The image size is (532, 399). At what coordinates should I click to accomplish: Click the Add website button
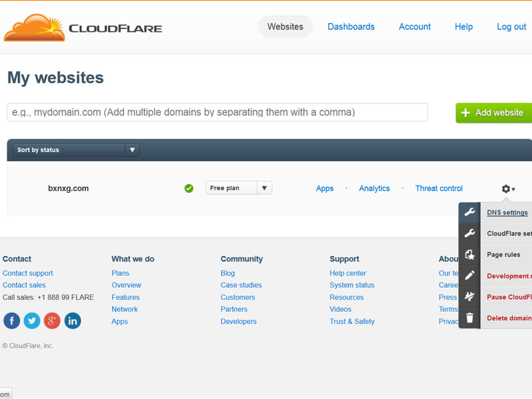(493, 112)
